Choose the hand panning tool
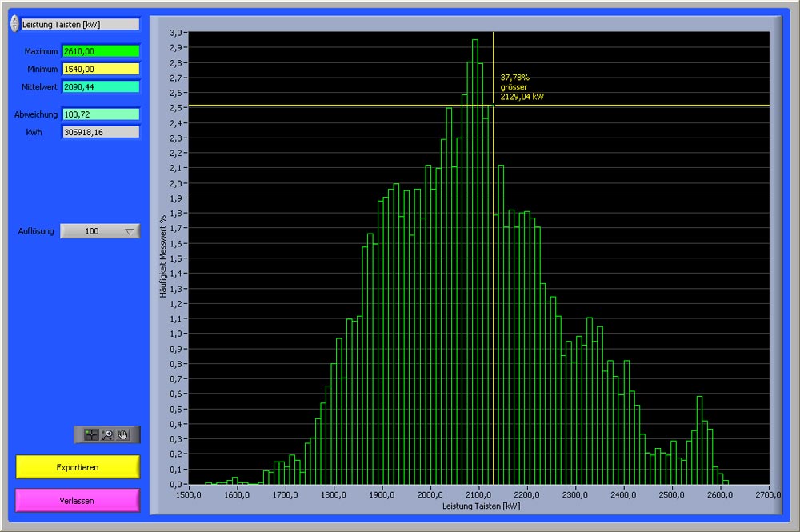This screenshot has width=800, height=532. coord(122,434)
